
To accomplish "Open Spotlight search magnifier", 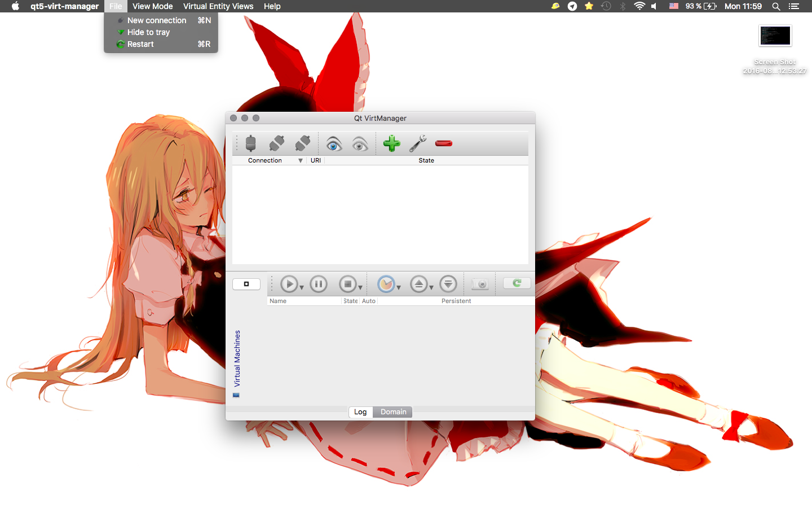I will point(776,6).
